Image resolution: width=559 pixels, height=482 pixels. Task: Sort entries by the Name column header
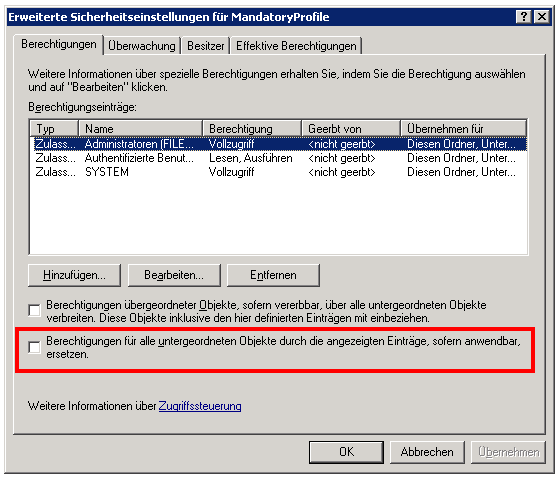[x=140, y=128]
